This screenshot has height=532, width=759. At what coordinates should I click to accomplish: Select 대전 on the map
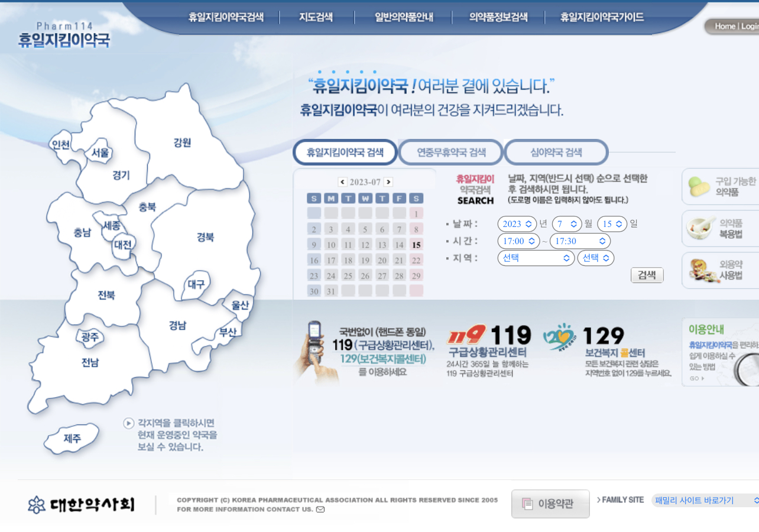[124, 244]
